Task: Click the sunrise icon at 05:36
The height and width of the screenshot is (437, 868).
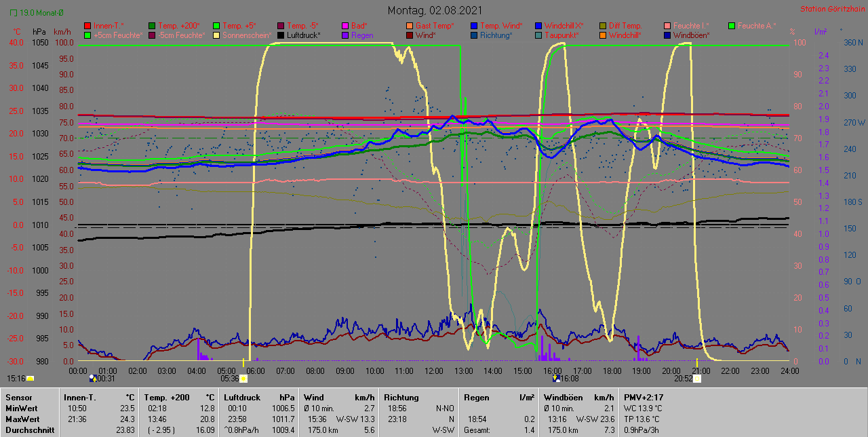Action: coord(243,379)
